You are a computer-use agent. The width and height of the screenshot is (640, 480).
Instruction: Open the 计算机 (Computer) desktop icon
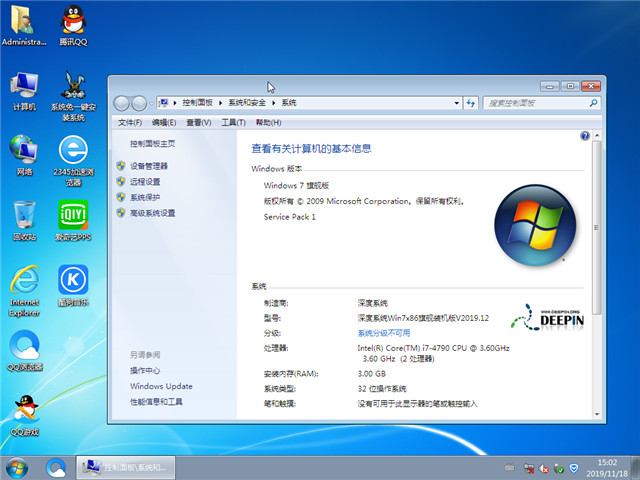point(24,91)
